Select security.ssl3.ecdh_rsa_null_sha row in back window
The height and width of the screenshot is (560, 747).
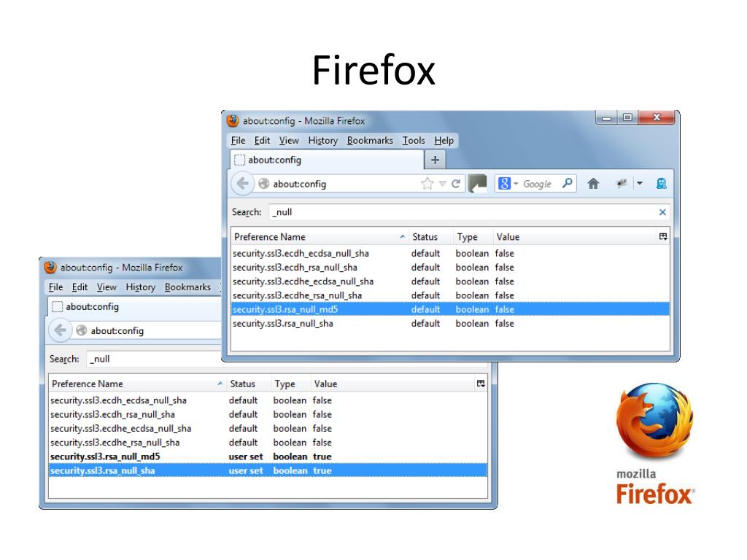point(268,414)
